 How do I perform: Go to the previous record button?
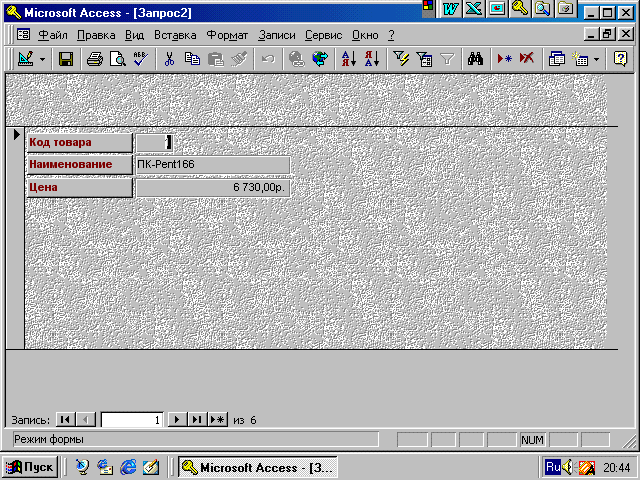click(86, 420)
